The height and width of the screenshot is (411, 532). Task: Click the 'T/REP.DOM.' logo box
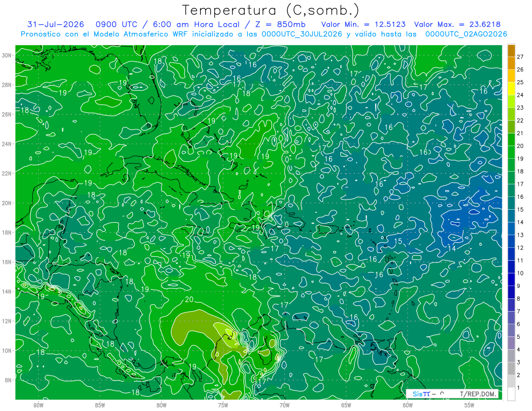452,394
